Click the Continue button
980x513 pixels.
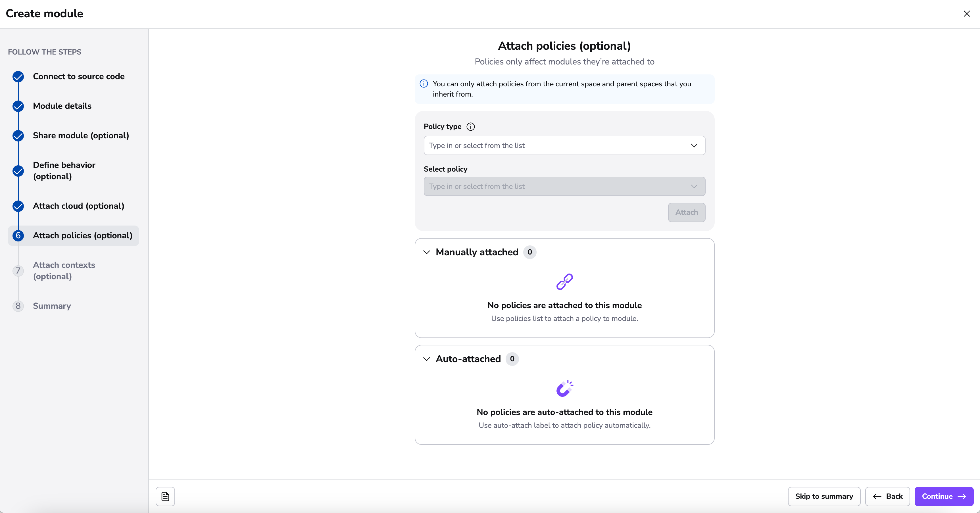pyautogui.click(x=943, y=496)
